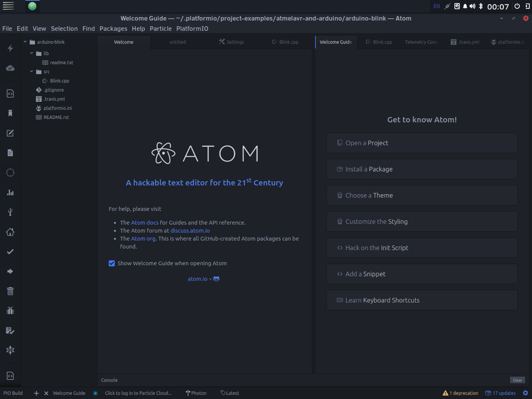Open the bar chart icon in left toolbar
Viewport: 532px width, 399px height.
click(10, 192)
